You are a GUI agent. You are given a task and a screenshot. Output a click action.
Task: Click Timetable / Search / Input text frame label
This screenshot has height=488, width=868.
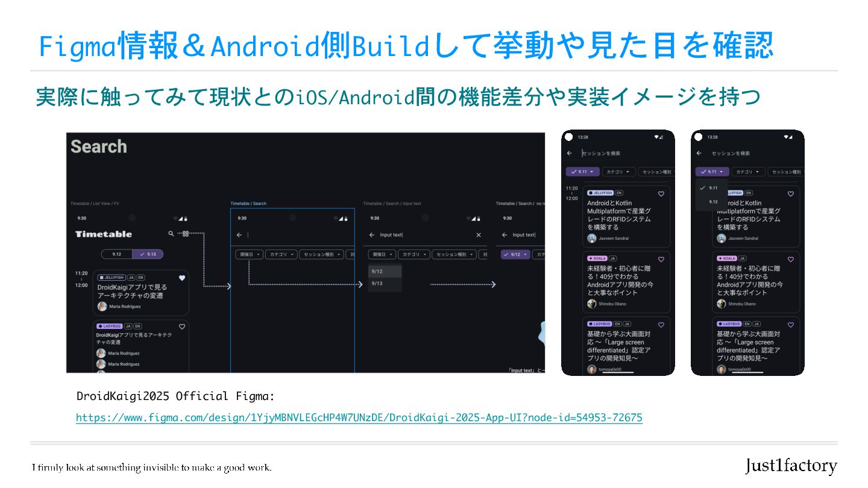[x=392, y=204]
